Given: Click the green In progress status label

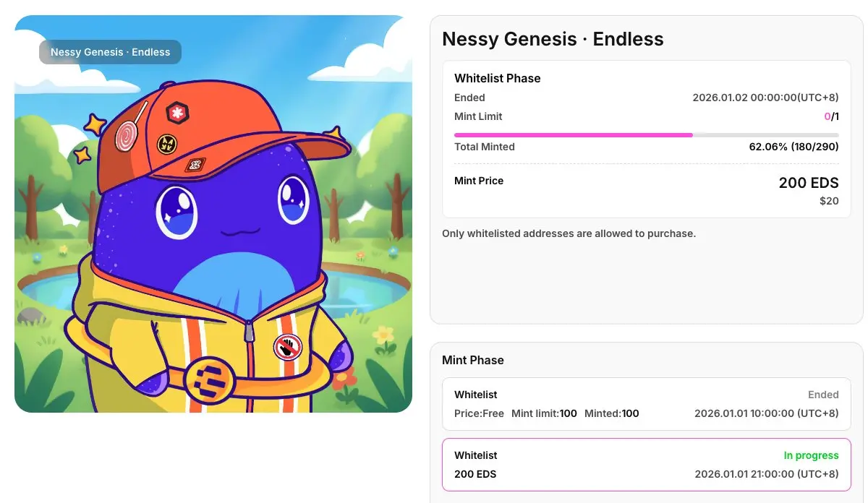Looking at the screenshot, I should point(811,455).
